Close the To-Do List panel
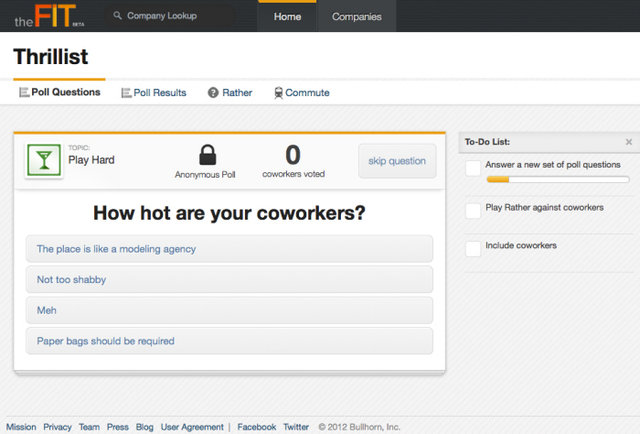 (629, 142)
